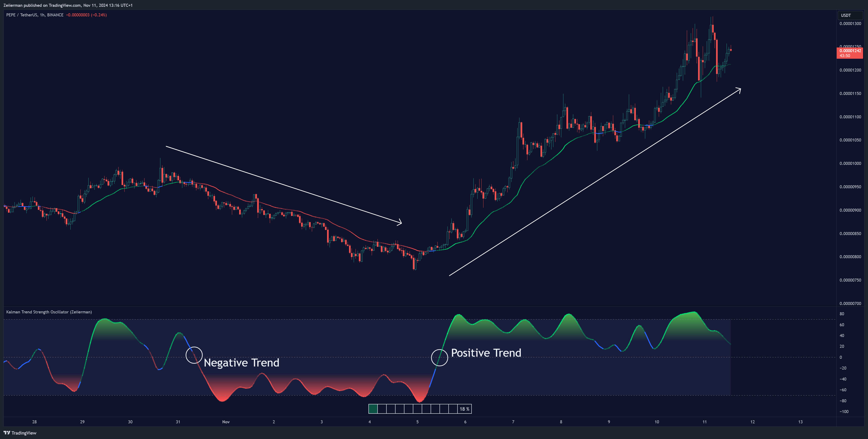Click the 0.00001000 price axis label
Image resolution: width=868 pixels, height=439 pixels.
850,163
